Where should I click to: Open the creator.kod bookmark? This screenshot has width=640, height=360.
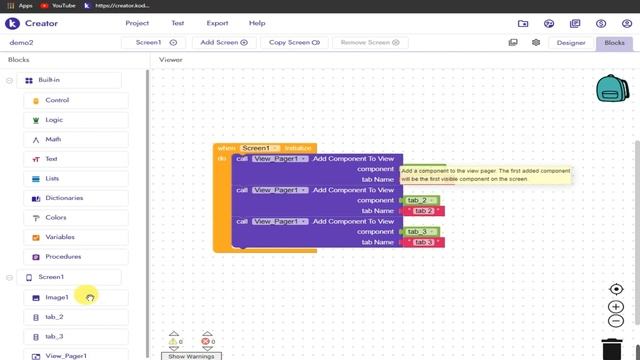click(x=117, y=6)
